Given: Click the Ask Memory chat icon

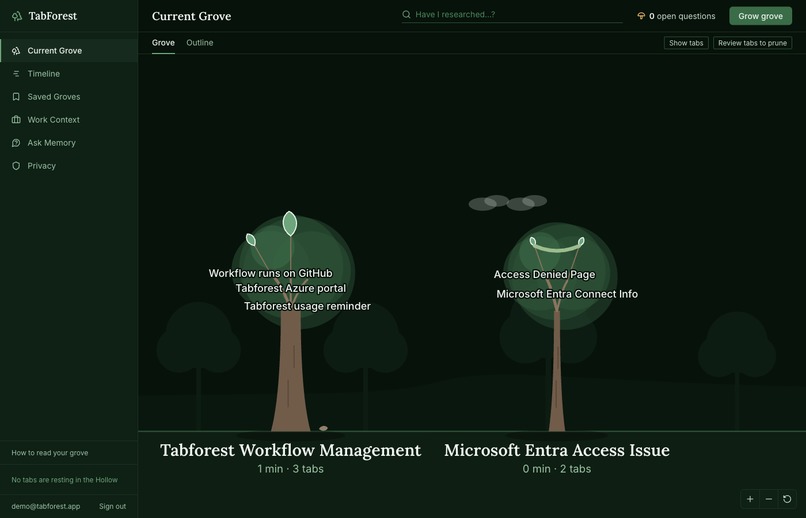Looking at the screenshot, I should pos(16,143).
